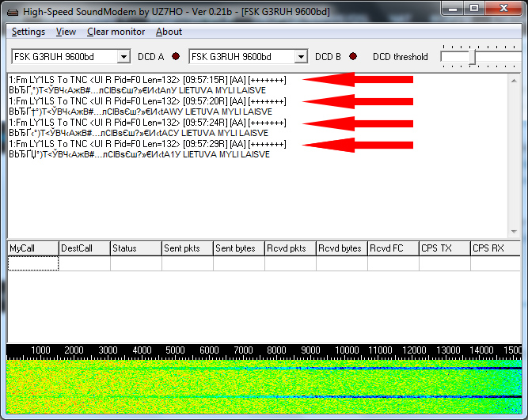
Task: Click the SoundModem title bar app icon
Action: point(13,13)
